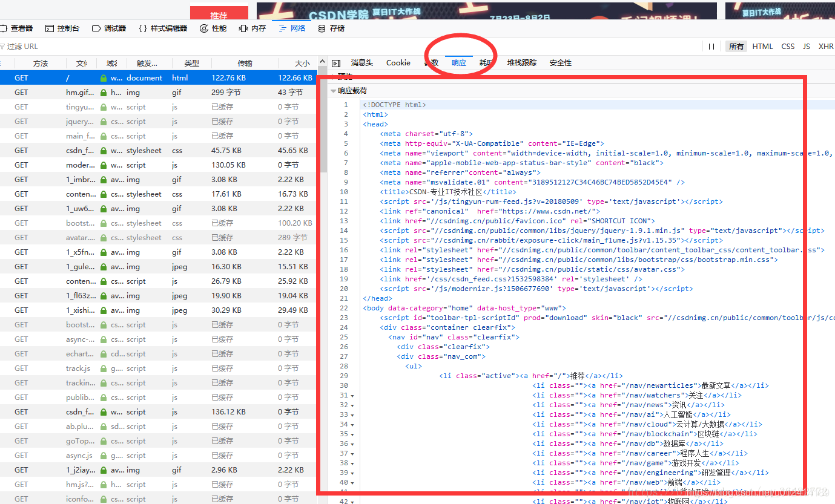Fold code at line 34 arrow

pos(352,425)
